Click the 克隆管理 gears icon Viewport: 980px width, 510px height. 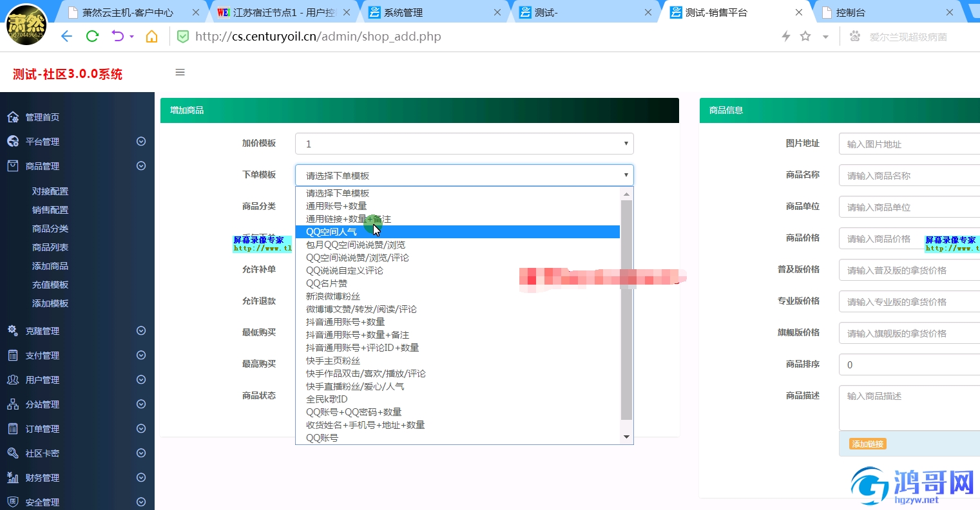pyautogui.click(x=13, y=331)
